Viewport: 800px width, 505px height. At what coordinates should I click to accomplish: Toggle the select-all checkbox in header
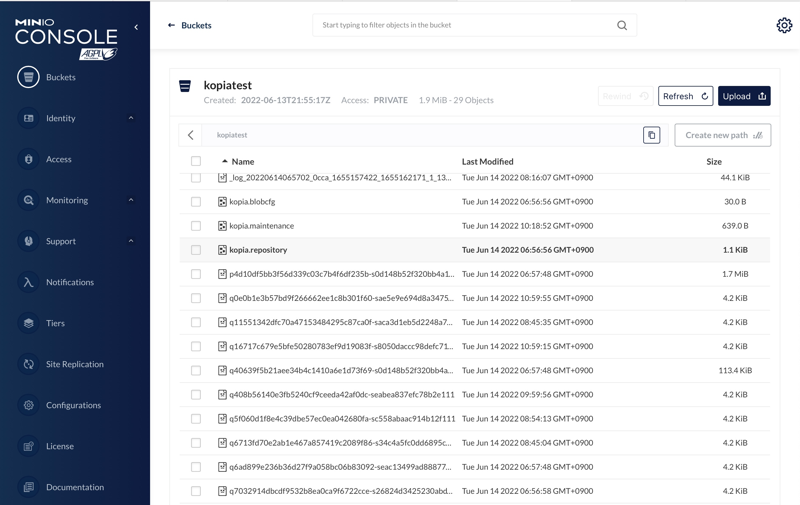click(x=196, y=161)
